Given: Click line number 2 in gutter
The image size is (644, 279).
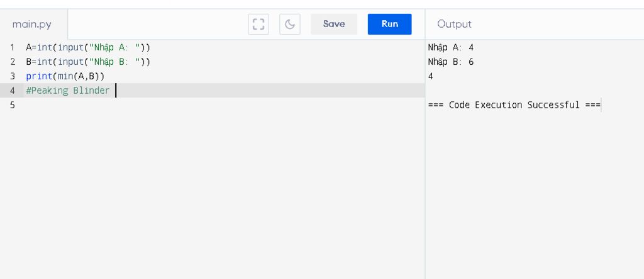Looking at the screenshot, I should [13, 62].
